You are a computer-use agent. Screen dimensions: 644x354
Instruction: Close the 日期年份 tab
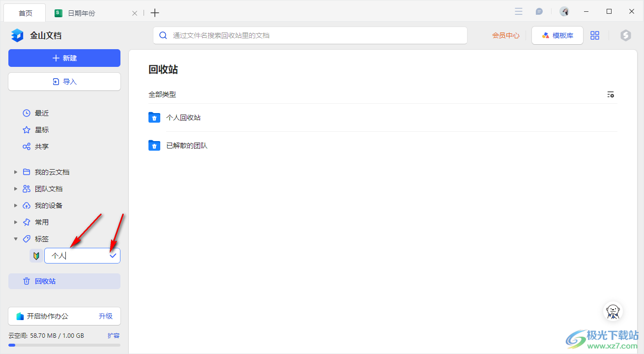(135, 13)
